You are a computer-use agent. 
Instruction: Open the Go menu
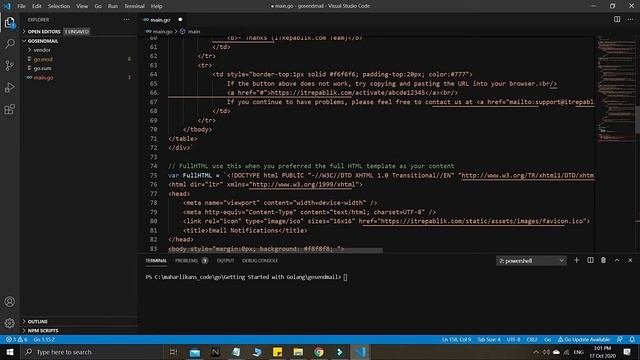click(98, 6)
